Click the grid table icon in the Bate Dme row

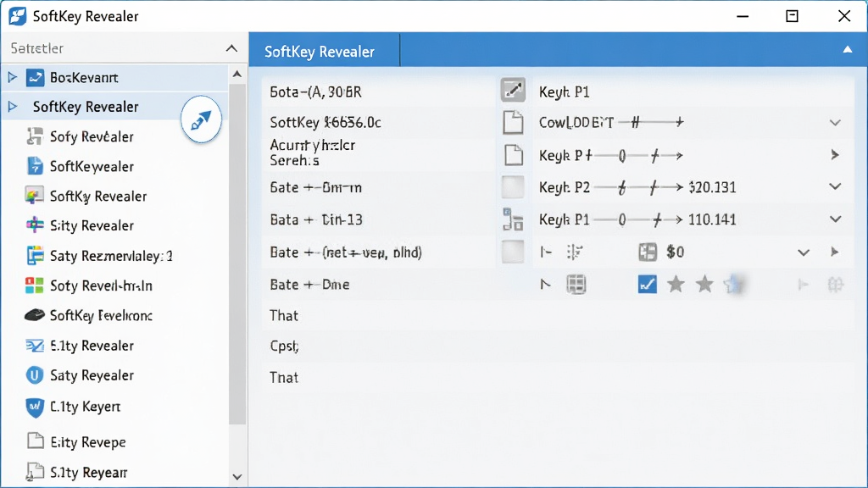[x=576, y=285]
